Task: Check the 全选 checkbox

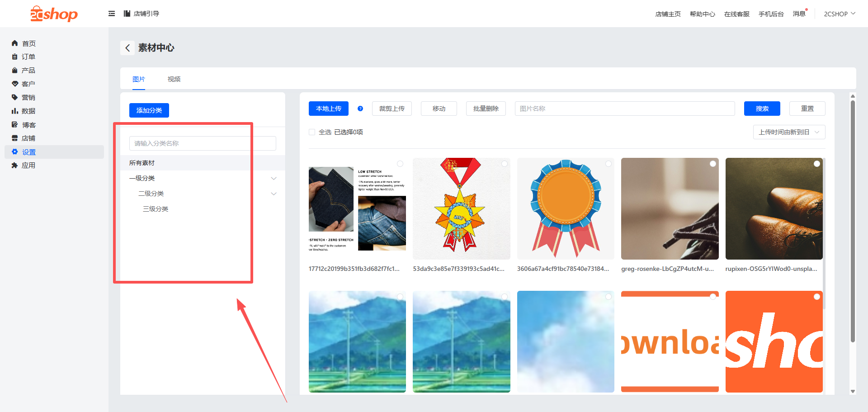Action: tap(312, 132)
